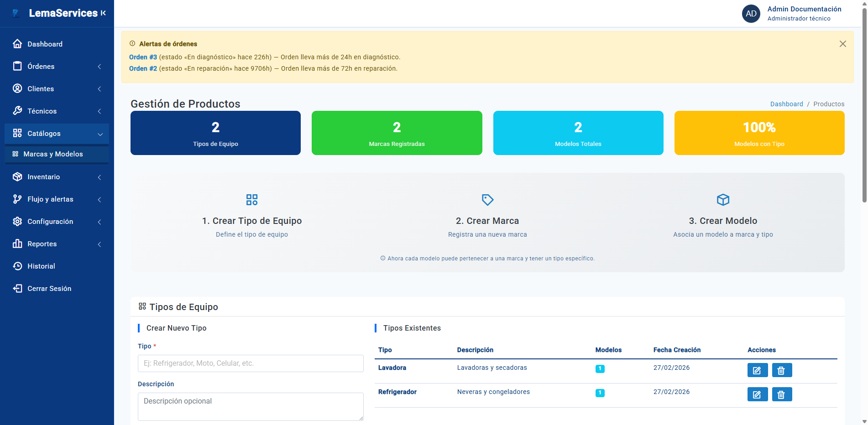
Task: Collapse the Catálogos menu section
Action: tap(57, 134)
